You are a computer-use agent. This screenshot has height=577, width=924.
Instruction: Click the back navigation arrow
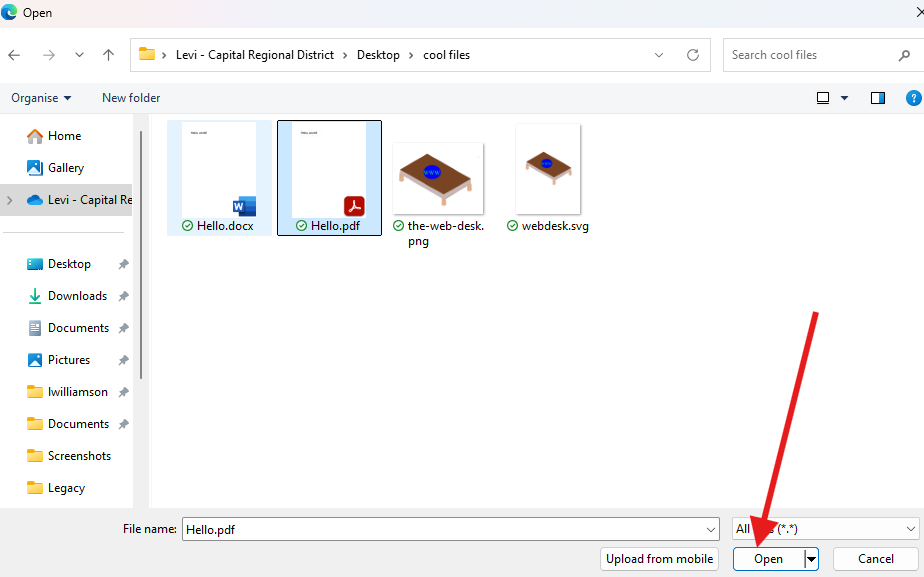point(14,55)
